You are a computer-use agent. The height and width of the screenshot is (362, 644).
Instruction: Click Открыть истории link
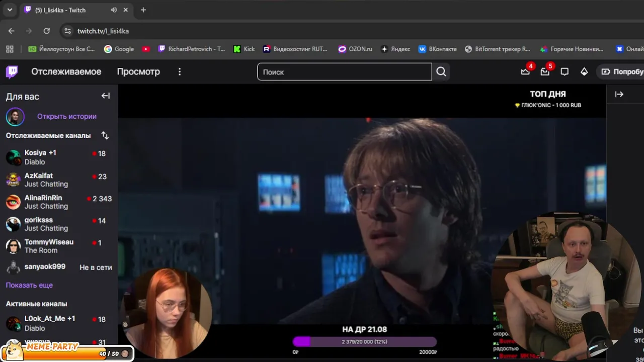67,117
